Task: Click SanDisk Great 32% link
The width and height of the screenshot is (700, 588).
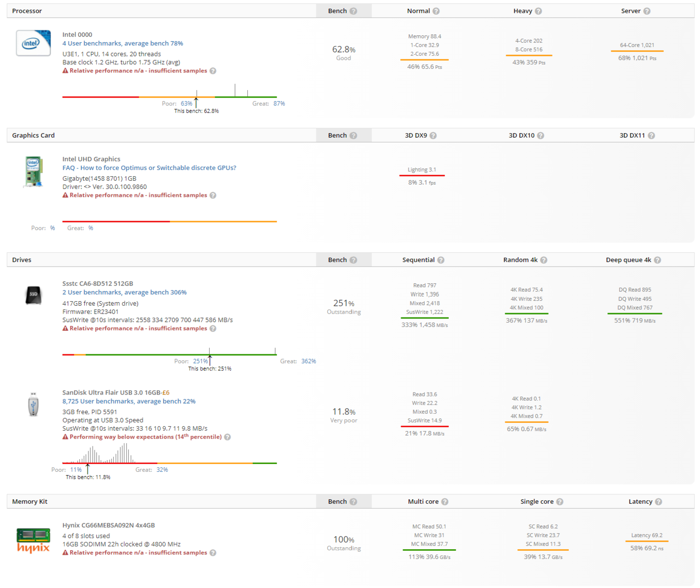Action: (162, 470)
